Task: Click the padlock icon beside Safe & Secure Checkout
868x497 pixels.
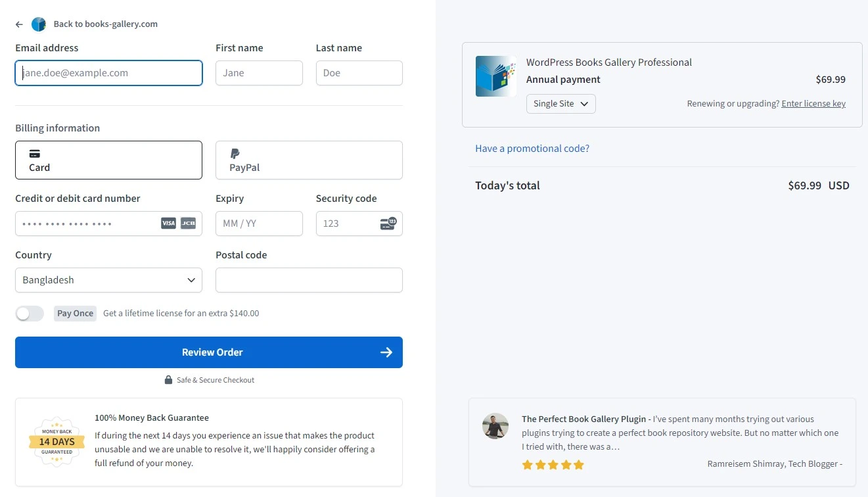Action: pyautogui.click(x=168, y=380)
